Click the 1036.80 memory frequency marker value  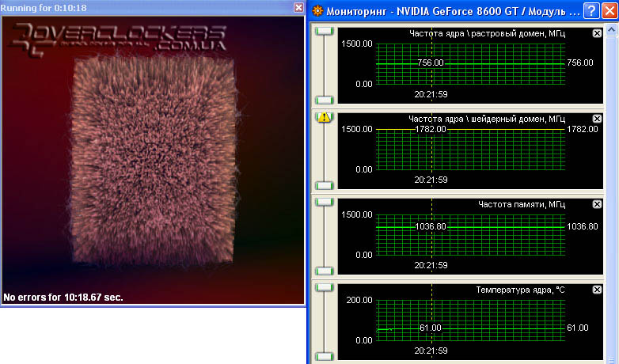tap(431, 226)
